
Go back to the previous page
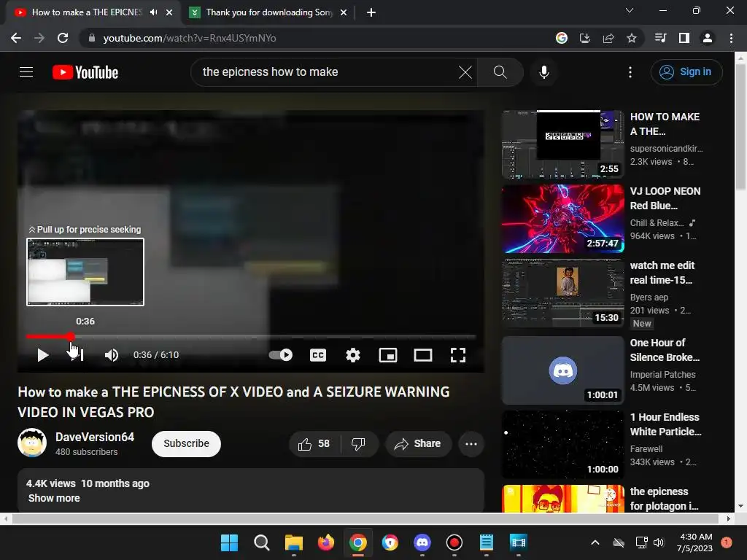click(x=16, y=38)
